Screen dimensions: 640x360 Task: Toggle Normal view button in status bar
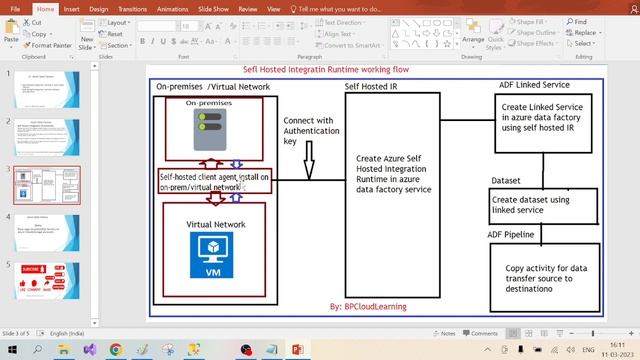point(513,333)
